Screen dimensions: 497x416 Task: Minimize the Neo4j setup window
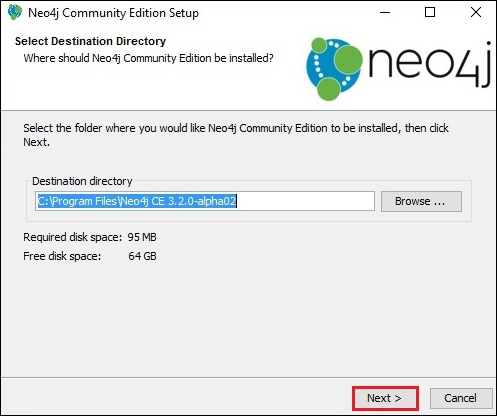click(x=385, y=13)
